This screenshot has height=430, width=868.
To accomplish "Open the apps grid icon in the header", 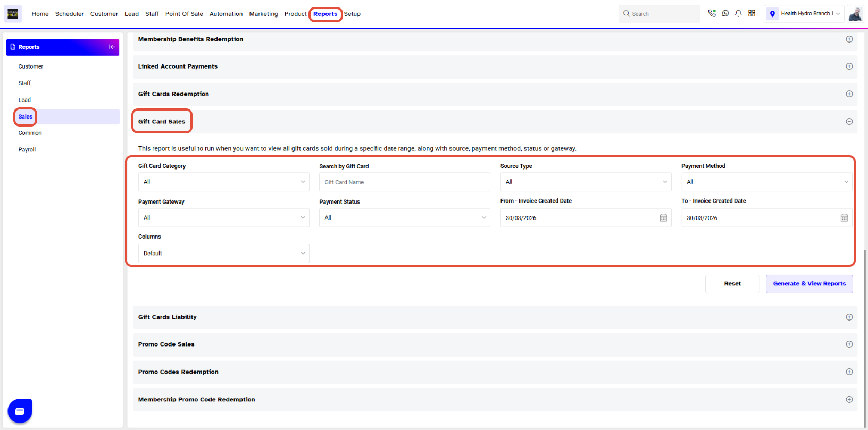I will click(x=752, y=13).
